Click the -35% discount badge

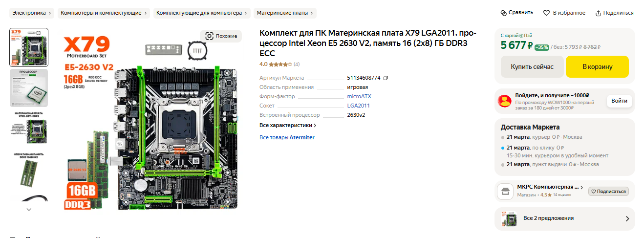(x=541, y=47)
